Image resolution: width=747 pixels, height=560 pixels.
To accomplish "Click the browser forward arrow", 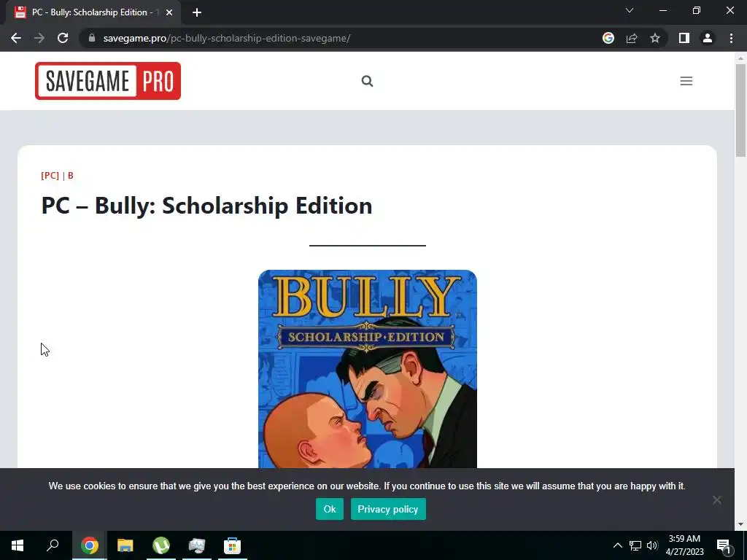I will click(39, 38).
